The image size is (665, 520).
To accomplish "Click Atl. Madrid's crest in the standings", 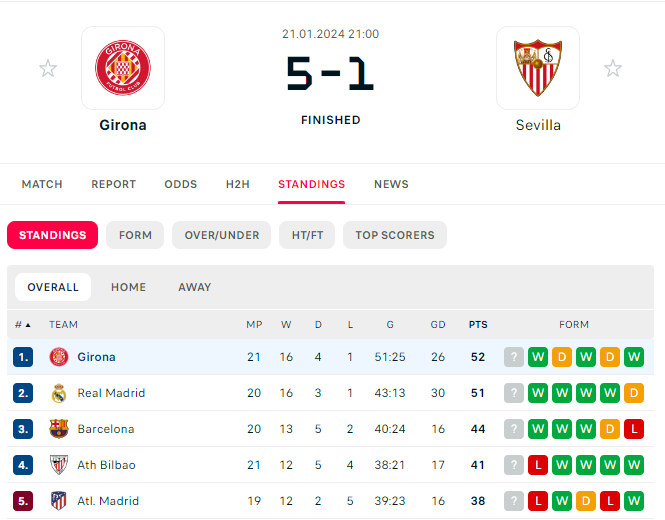I will point(59,501).
